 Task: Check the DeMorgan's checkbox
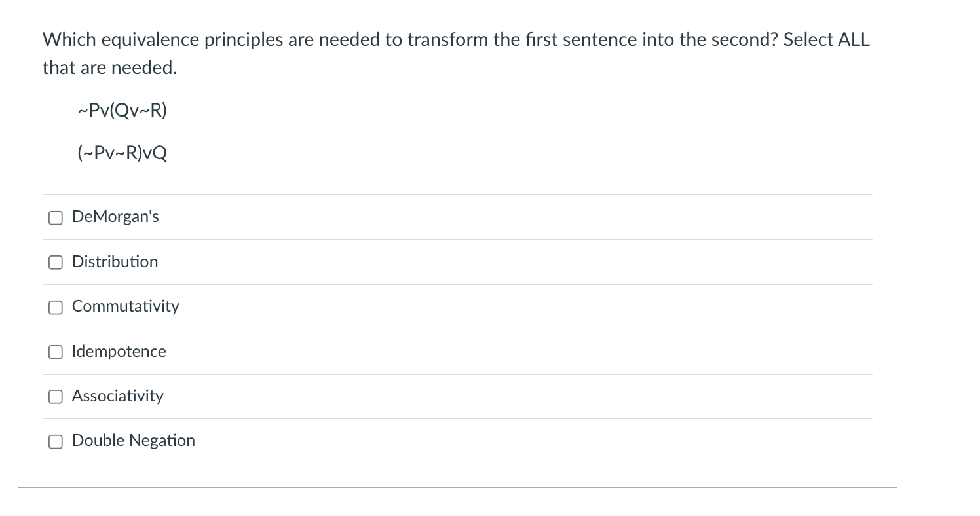click(x=56, y=218)
